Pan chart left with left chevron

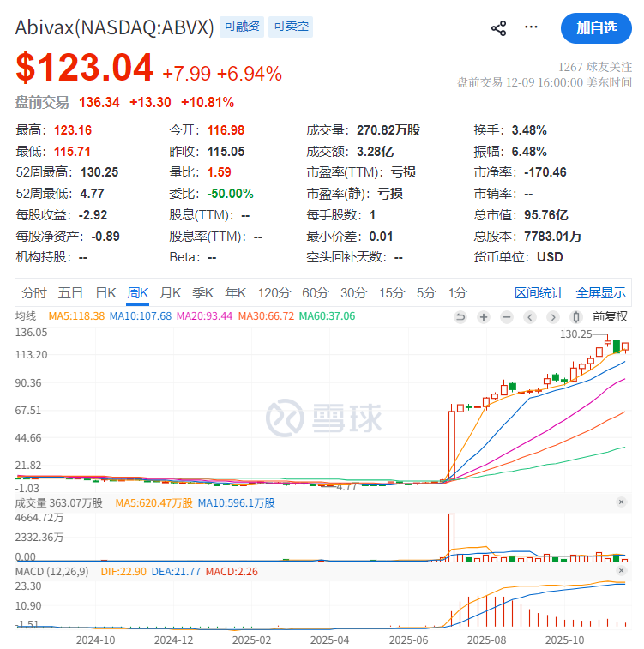[x=530, y=316]
